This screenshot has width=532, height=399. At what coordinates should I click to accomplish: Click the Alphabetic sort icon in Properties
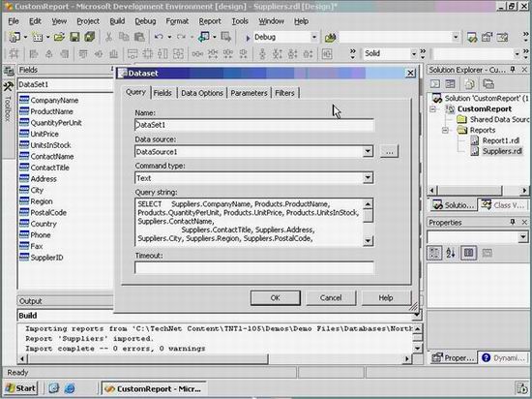click(x=451, y=253)
